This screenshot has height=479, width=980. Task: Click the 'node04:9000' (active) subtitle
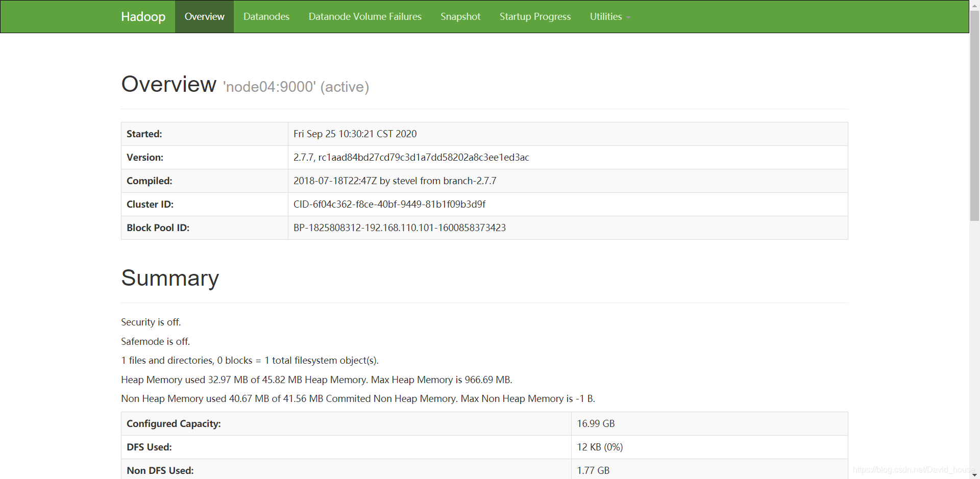coord(296,87)
